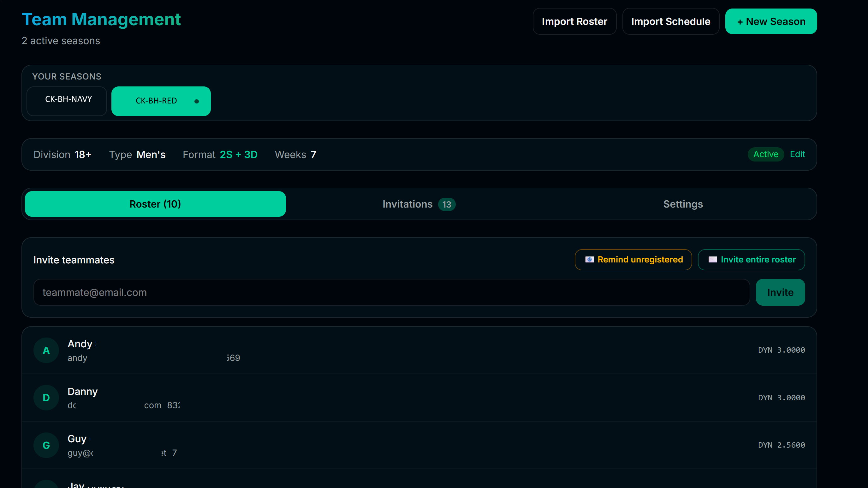Switch to the Roster (10) tab
The image size is (868, 488).
coord(155,204)
